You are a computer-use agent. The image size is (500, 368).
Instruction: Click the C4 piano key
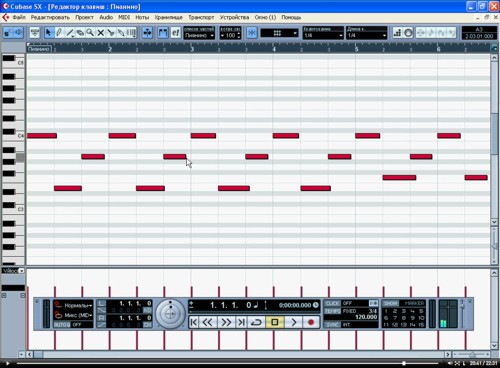point(13,136)
